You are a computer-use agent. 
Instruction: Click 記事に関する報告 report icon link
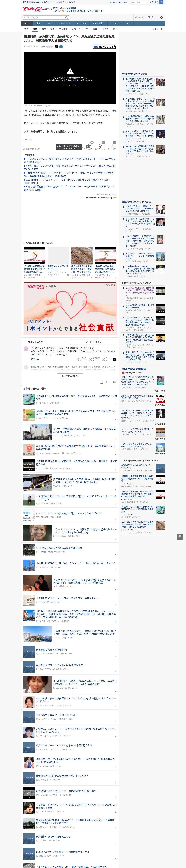coord(32,149)
